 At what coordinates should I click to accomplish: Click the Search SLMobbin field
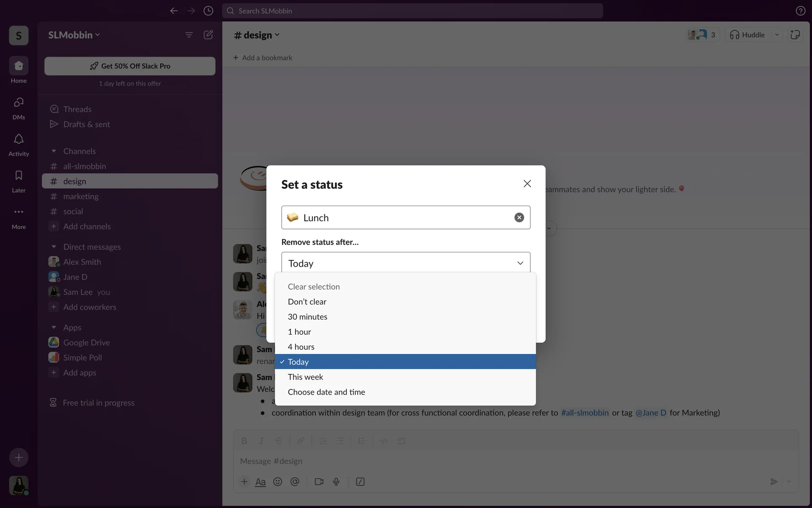412,11
